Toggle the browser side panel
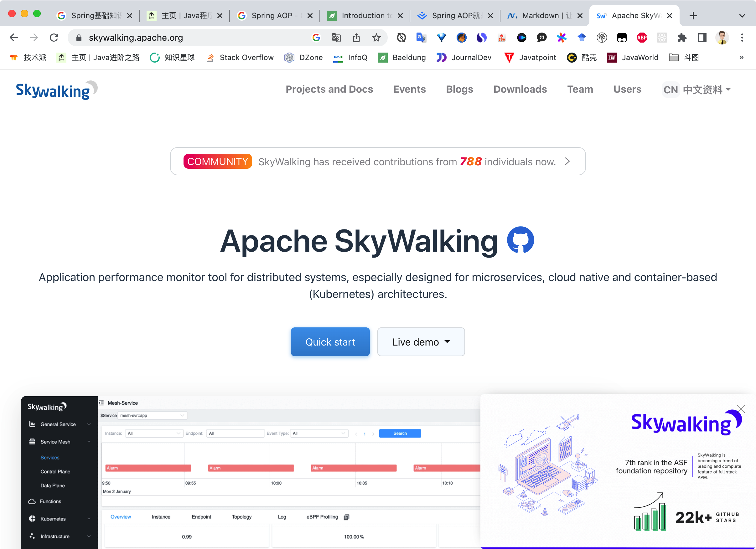756x549 pixels. coord(702,38)
